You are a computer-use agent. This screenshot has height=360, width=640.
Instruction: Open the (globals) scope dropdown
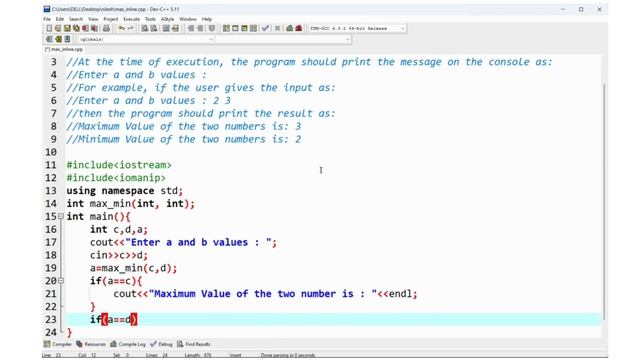[211, 39]
